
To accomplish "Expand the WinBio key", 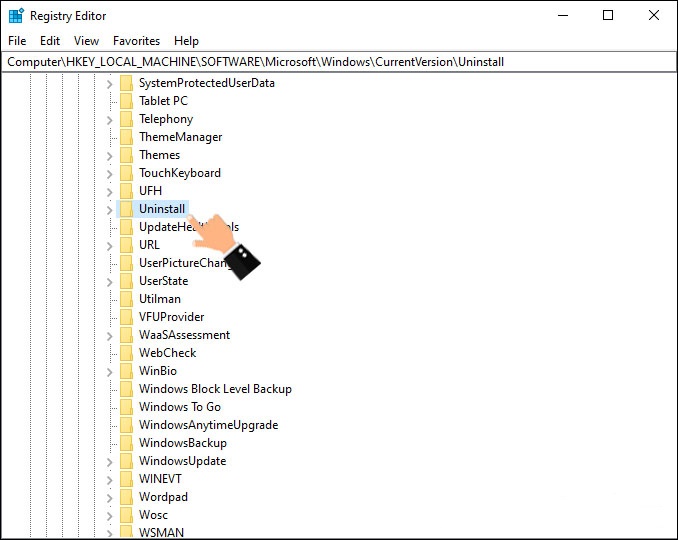I will point(109,372).
